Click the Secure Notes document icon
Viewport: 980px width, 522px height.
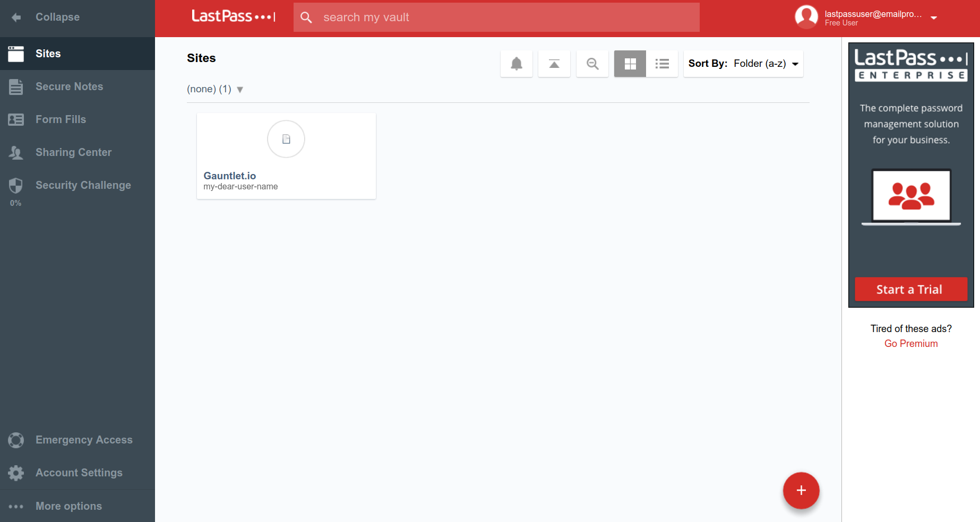(16, 87)
